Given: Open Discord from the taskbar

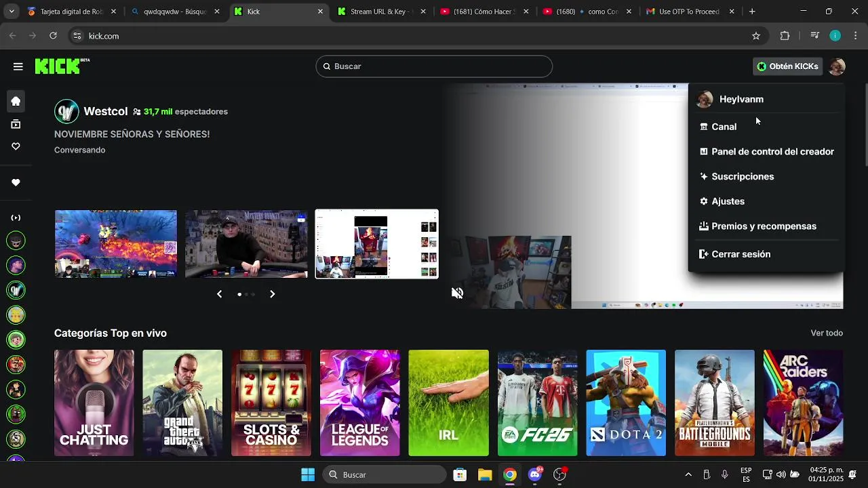Looking at the screenshot, I should click(x=535, y=474).
